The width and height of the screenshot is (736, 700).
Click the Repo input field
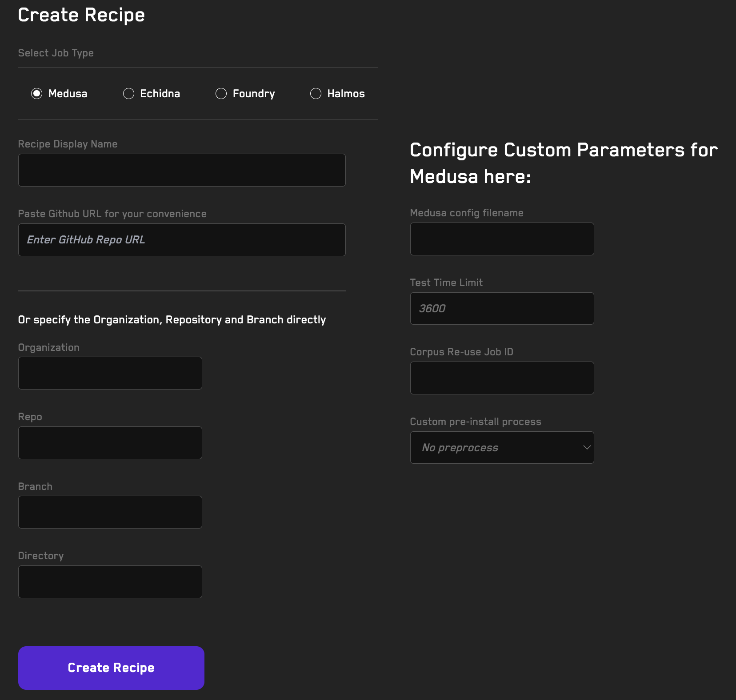110,443
